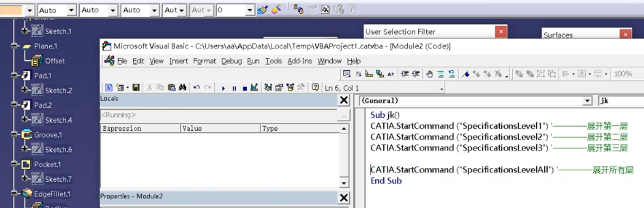Open the Insert Module icon's dropdown arrow

[127, 88]
